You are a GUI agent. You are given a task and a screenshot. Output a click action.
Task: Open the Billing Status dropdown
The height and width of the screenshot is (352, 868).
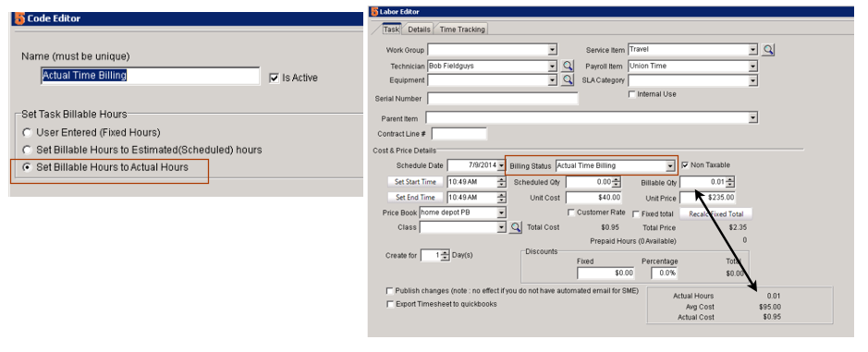click(x=670, y=165)
